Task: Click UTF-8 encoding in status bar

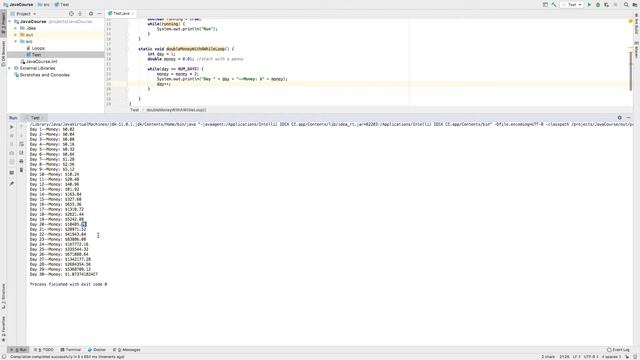Action: 590,357
